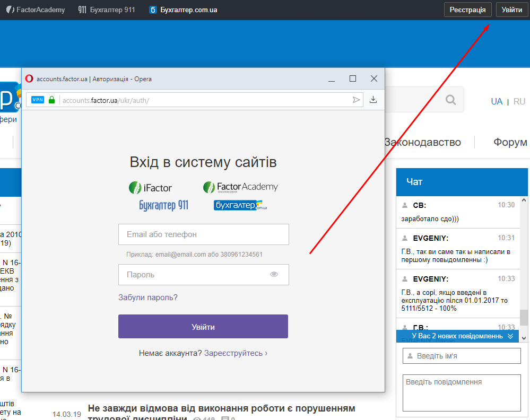The height and width of the screenshot is (420, 530).
Task: Expand the 2 нових повідомленнь notification chevron
Action: pos(510,336)
